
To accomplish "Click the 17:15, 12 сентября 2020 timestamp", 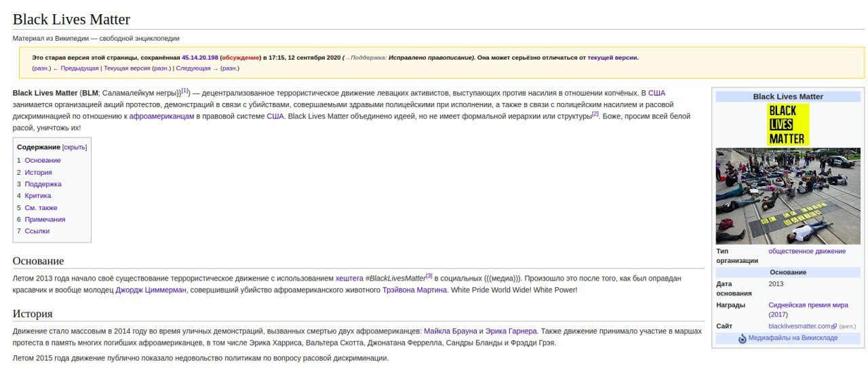I will pyautogui.click(x=304, y=58).
